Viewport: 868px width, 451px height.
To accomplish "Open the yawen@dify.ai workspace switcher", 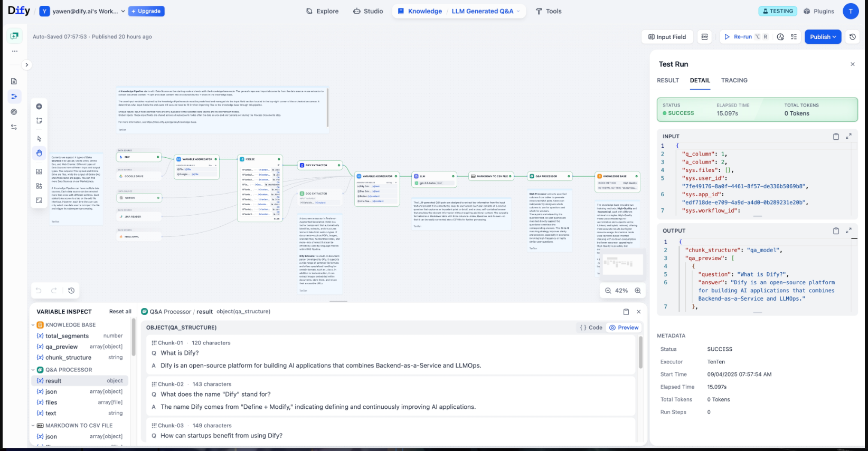I will pos(83,11).
